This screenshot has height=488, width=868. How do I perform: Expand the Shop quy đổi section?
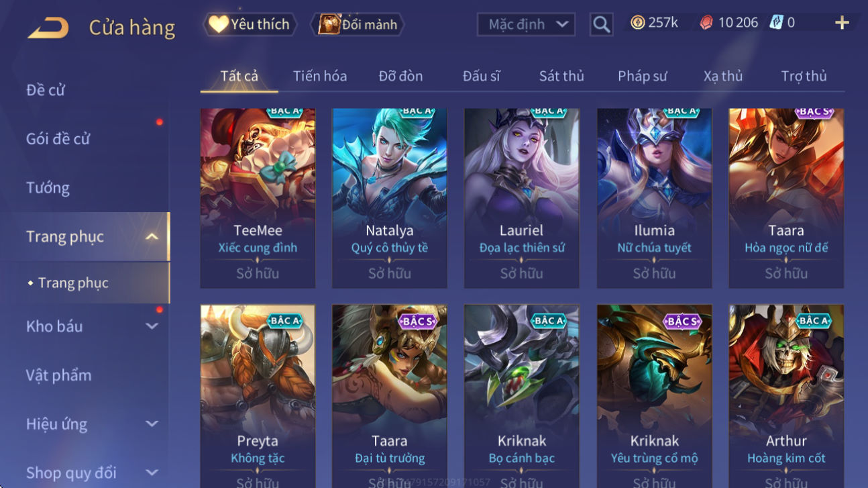pos(152,473)
